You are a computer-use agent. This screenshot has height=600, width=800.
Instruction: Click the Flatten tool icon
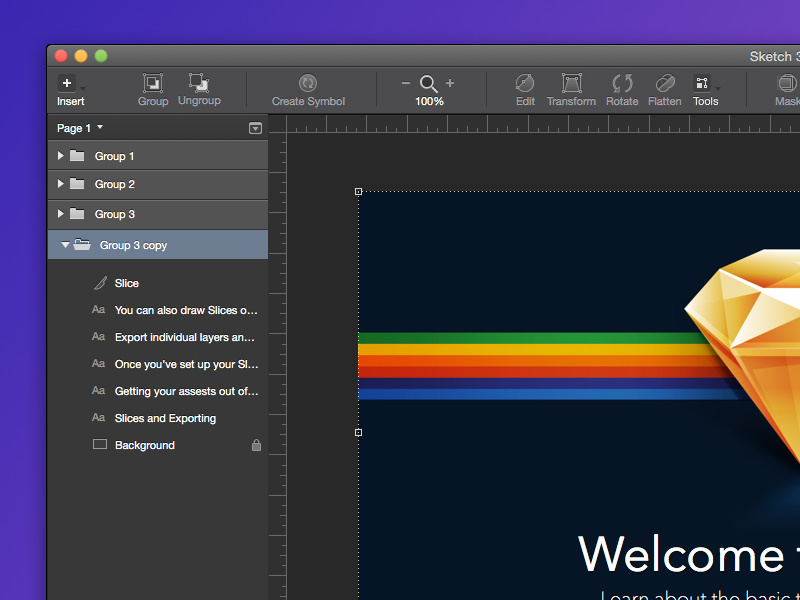665,83
